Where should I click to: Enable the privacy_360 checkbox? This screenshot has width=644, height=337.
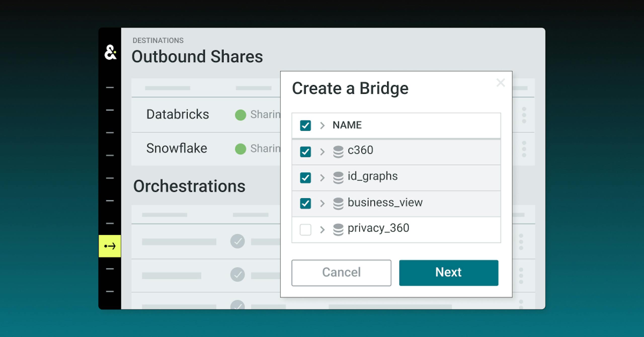pos(305,229)
